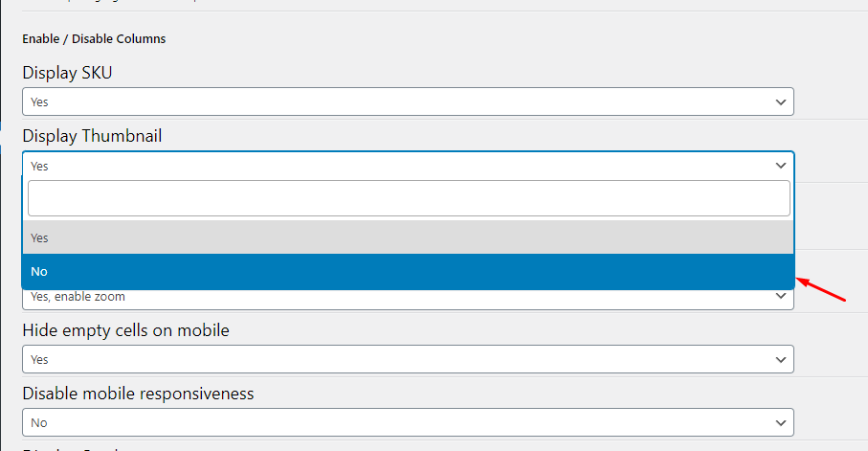Viewport: 868px width, 451px height.
Task: Focus the search box inside the open dropdown
Action: point(409,198)
